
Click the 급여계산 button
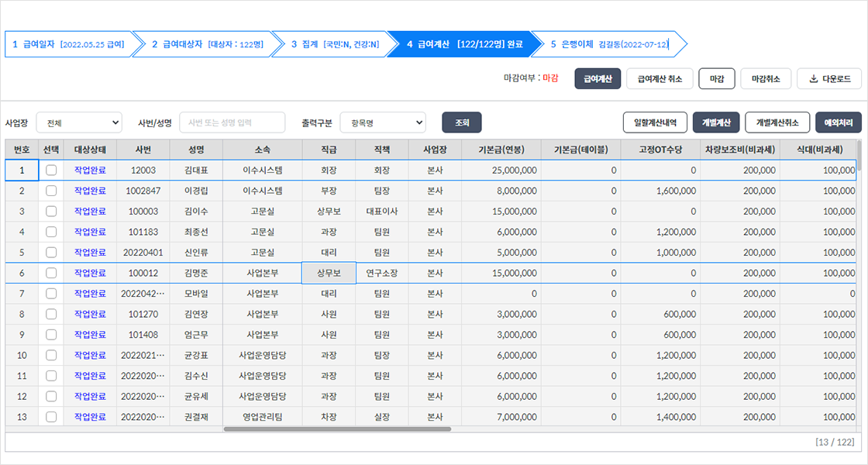598,78
